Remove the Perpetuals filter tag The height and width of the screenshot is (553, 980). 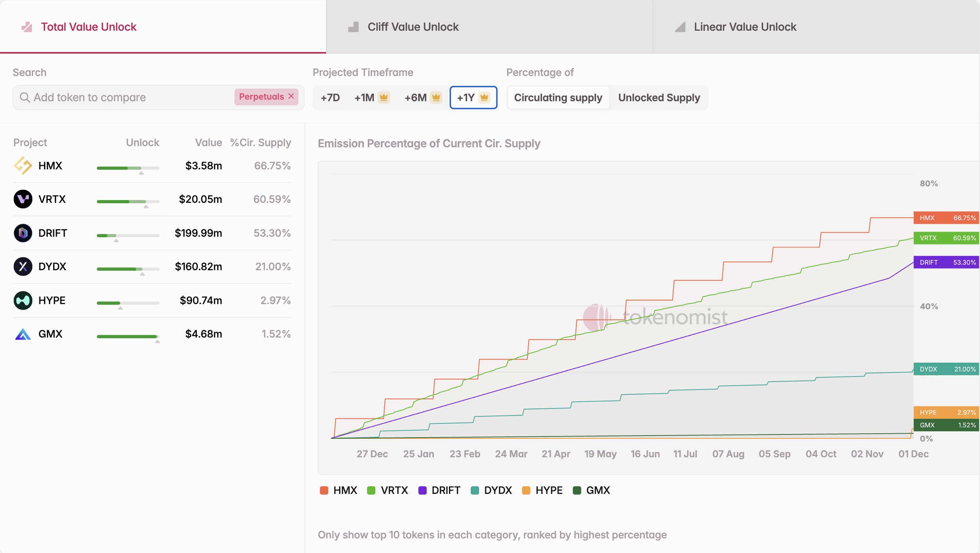pos(291,96)
